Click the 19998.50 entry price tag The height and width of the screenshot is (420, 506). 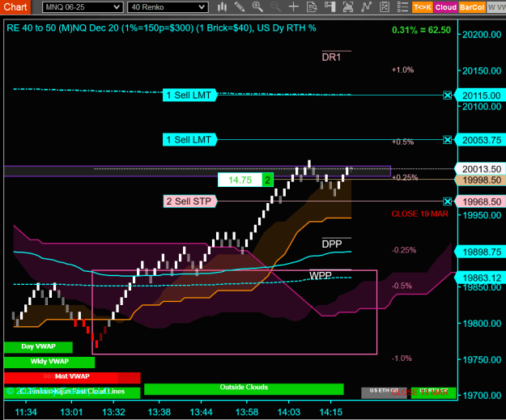click(480, 180)
